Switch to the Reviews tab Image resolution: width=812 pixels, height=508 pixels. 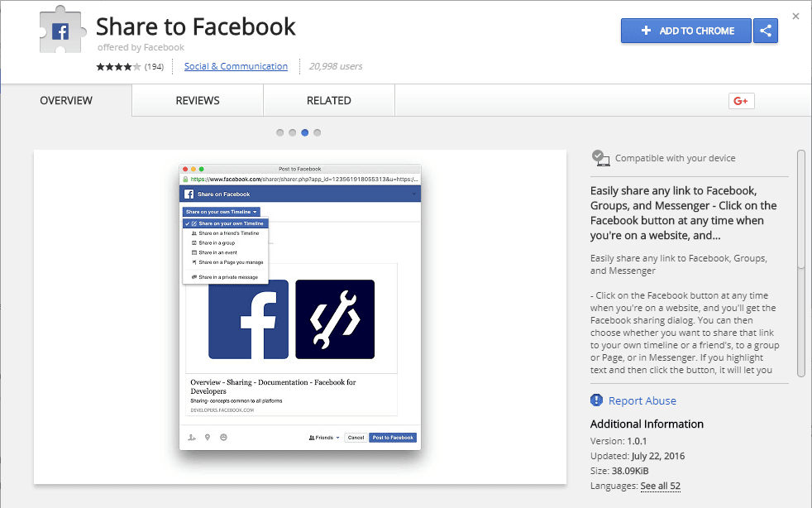(x=198, y=101)
